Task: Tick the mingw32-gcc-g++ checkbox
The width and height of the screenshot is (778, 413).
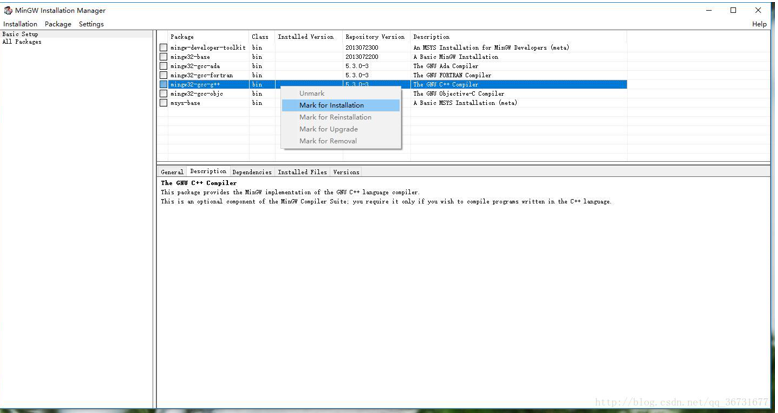Action: coord(163,84)
